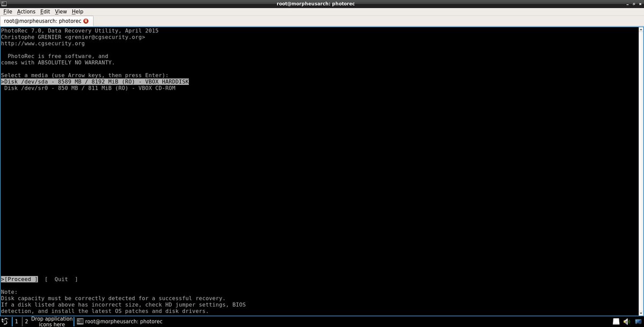Open the network monitor tray icon
Screen dimensions: 644x327
click(638, 321)
